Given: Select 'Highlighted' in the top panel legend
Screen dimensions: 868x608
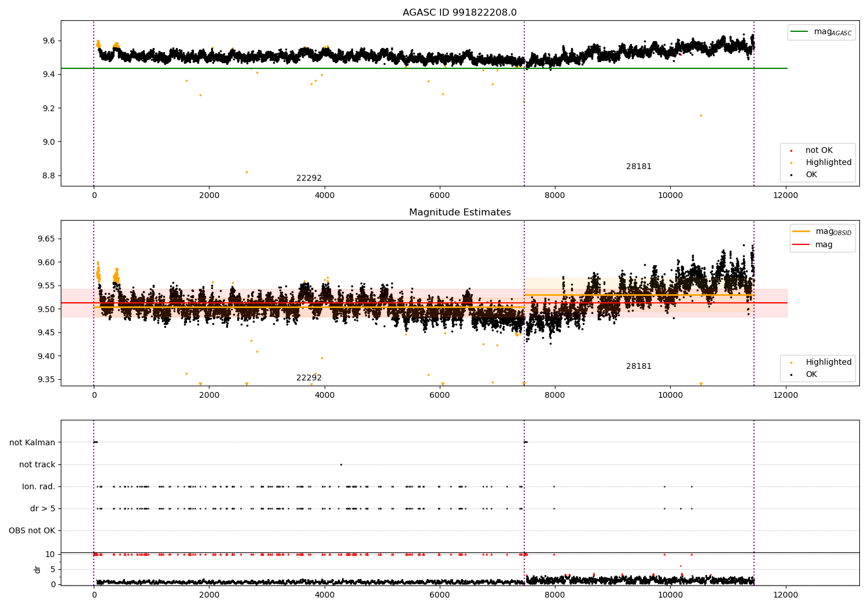Looking at the screenshot, I should point(821,163).
